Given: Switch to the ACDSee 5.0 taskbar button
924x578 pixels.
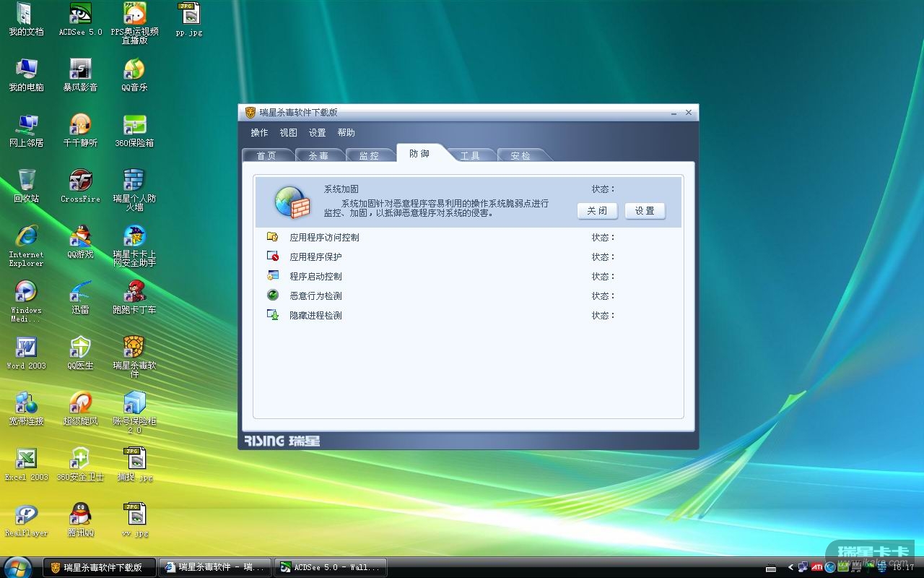Looking at the screenshot, I should (x=331, y=567).
